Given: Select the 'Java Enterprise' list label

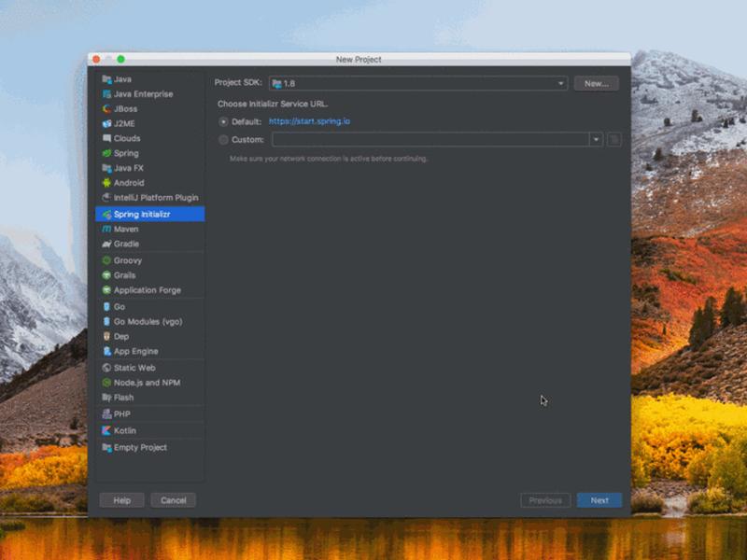Looking at the screenshot, I should 144,94.
